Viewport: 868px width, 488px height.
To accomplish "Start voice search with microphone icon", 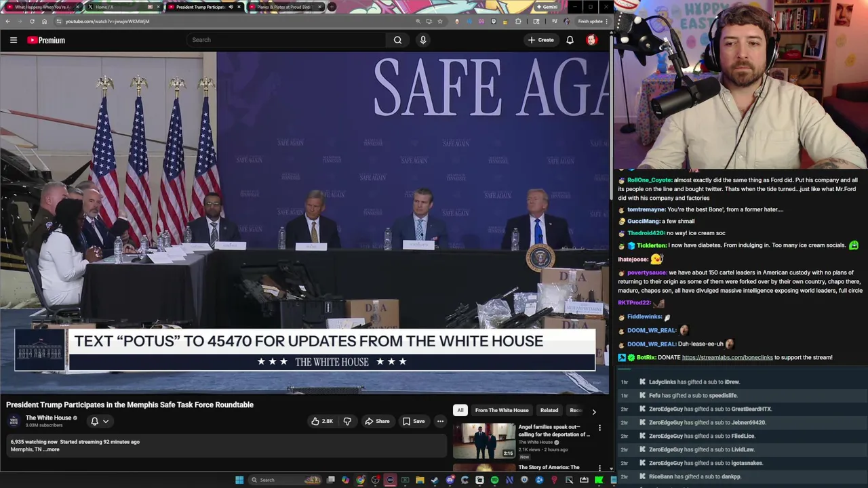I will point(423,40).
